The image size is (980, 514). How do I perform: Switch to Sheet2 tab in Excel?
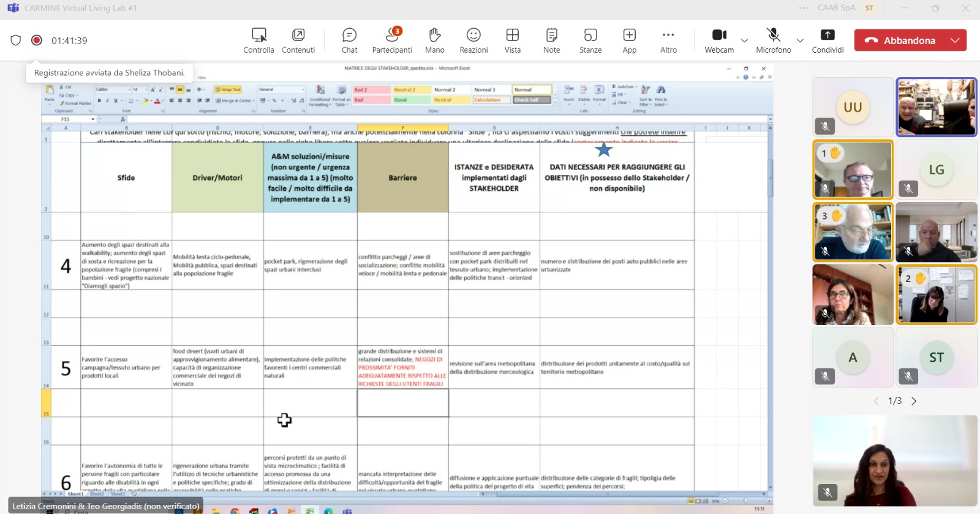(x=97, y=494)
